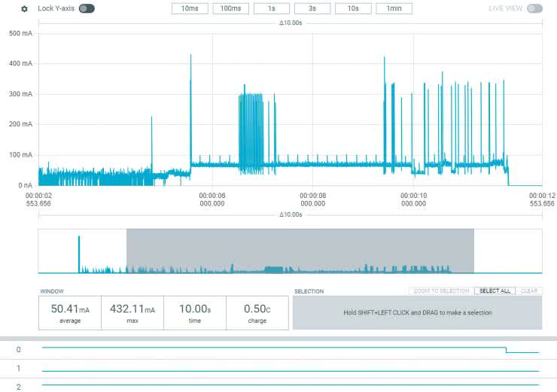Select the 100ms window button
The width and height of the screenshot is (557, 392).
231,9
